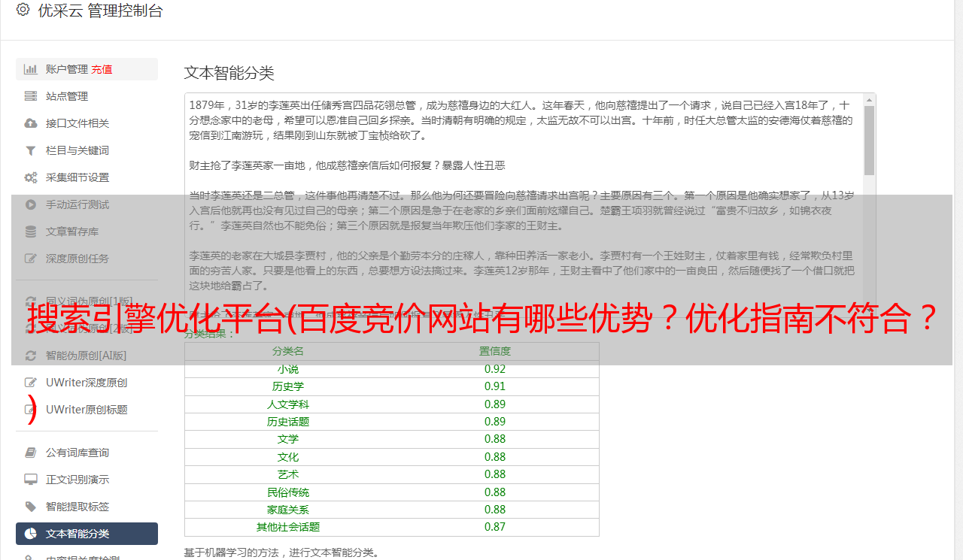Click the book icon for 公有词库查询
963x560 pixels.
click(x=31, y=453)
